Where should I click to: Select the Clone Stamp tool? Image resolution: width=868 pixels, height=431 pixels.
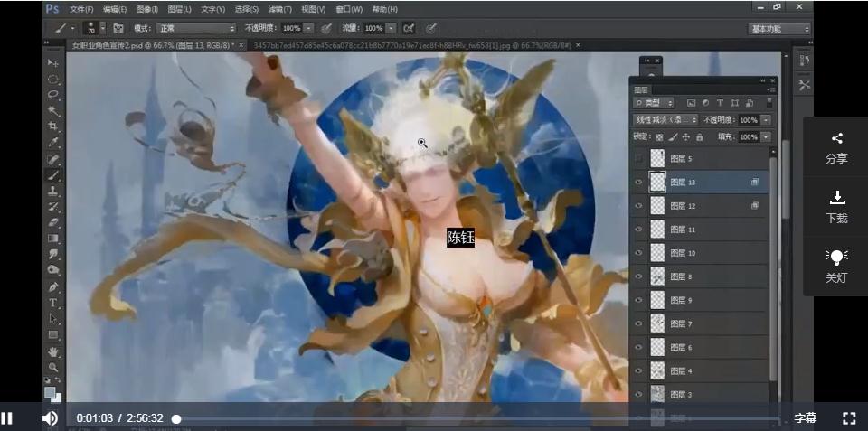click(53, 192)
